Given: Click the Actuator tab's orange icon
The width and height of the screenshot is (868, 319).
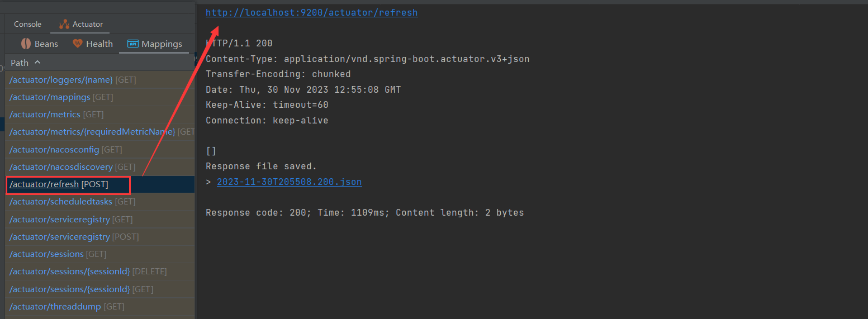Looking at the screenshot, I should pos(64,24).
